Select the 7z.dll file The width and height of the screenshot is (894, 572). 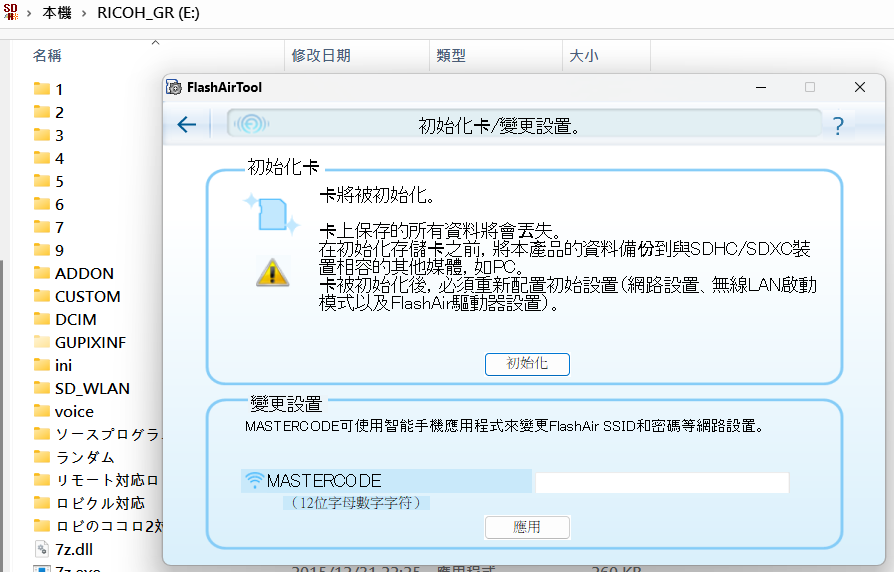click(x=63, y=549)
